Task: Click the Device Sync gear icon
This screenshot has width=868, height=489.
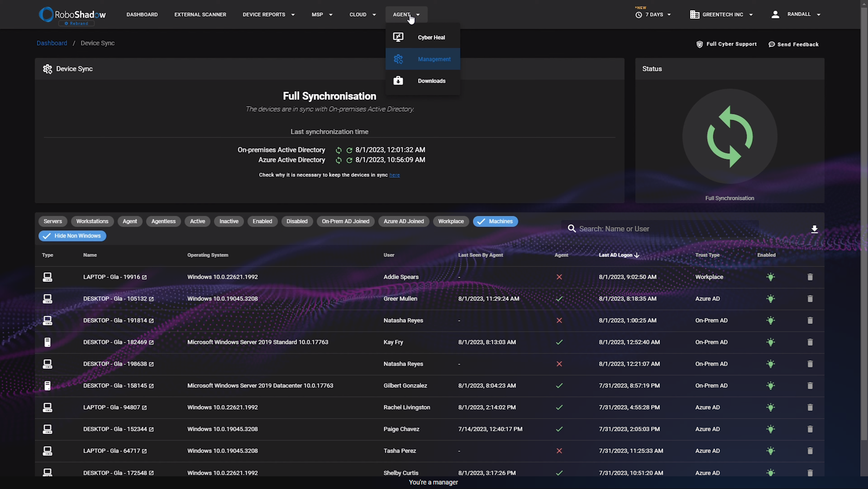Action: [47, 69]
